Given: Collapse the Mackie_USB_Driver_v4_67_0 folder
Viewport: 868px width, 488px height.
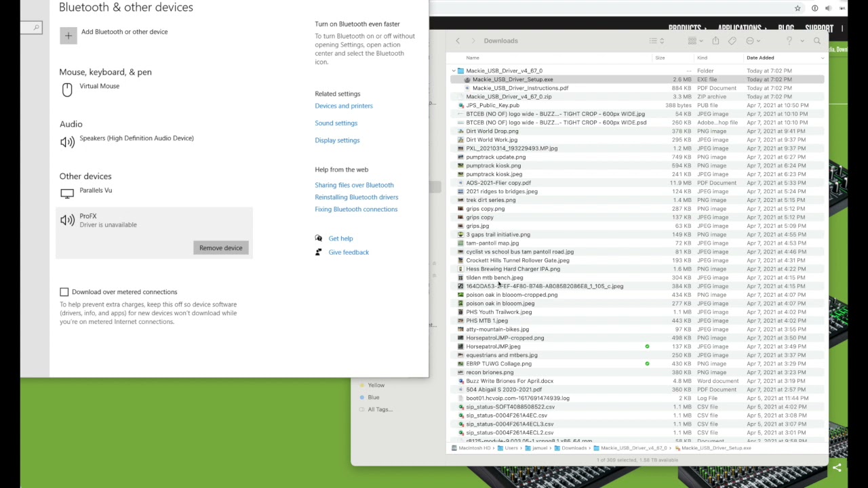Looking at the screenshot, I should pyautogui.click(x=454, y=70).
